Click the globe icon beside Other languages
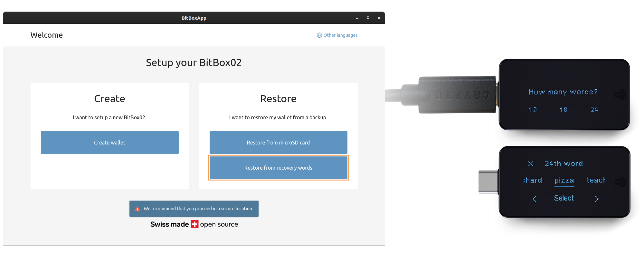This screenshot has height=258, width=644. 319,35
